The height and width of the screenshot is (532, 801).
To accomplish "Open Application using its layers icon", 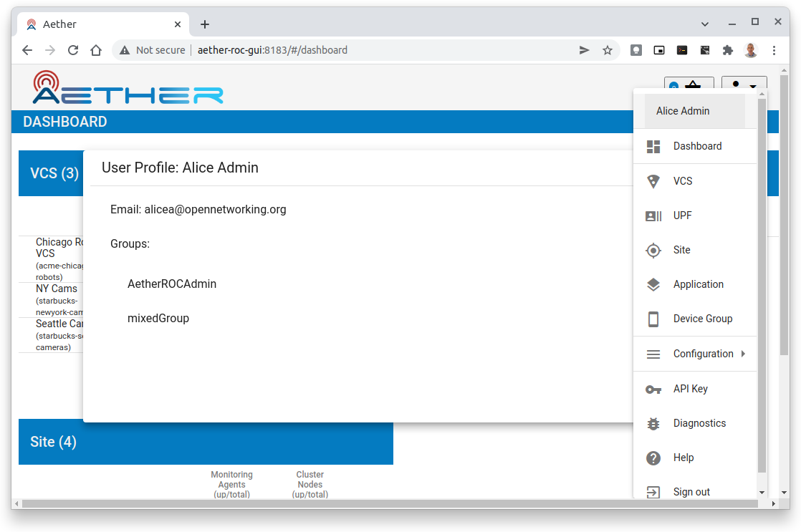I will pos(653,284).
